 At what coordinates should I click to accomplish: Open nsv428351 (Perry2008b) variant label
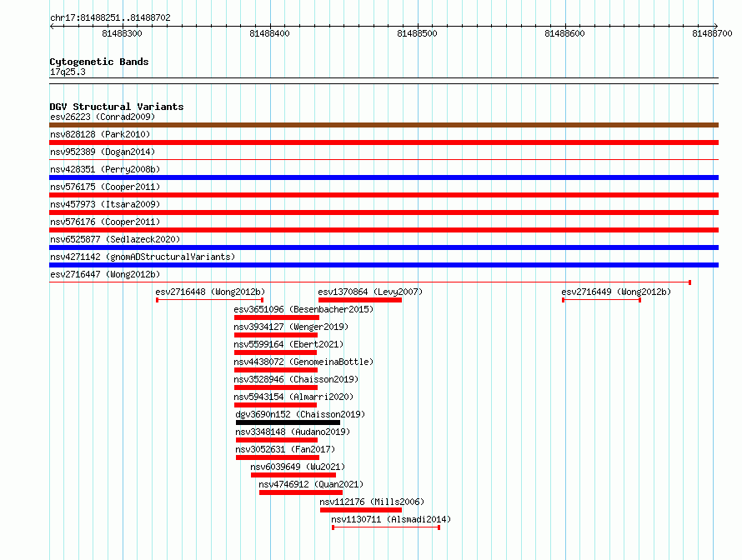point(105,169)
